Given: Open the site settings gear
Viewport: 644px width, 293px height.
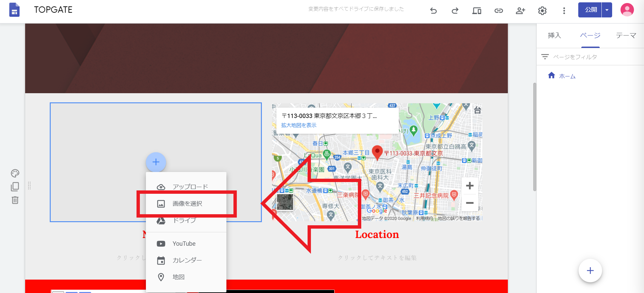Looking at the screenshot, I should pyautogui.click(x=542, y=11).
